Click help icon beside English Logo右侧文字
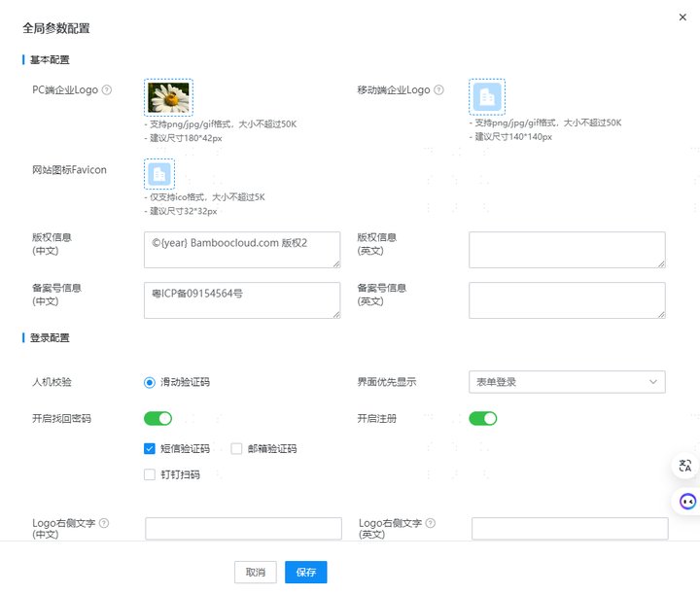This screenshot has width=700, height=594. [431, 523]
